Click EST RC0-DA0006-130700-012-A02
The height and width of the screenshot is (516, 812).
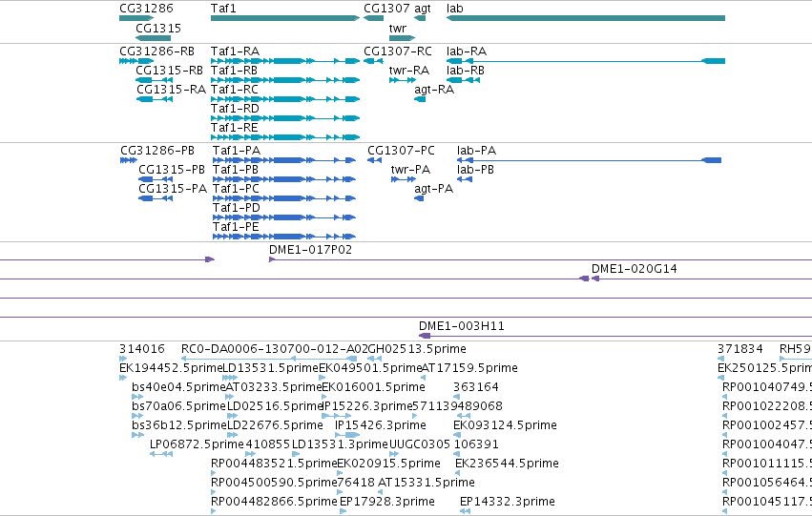[275, 349]
